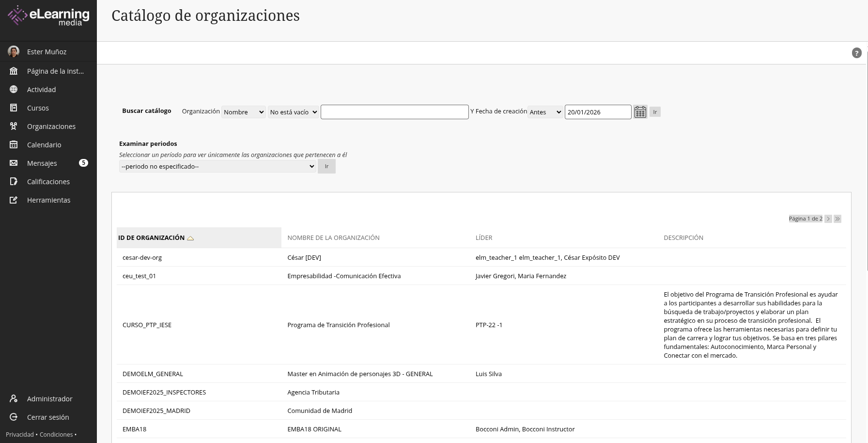Click Cerrar sesión to log out
This screenshot has height=443, width=868.
coord(48,417)
